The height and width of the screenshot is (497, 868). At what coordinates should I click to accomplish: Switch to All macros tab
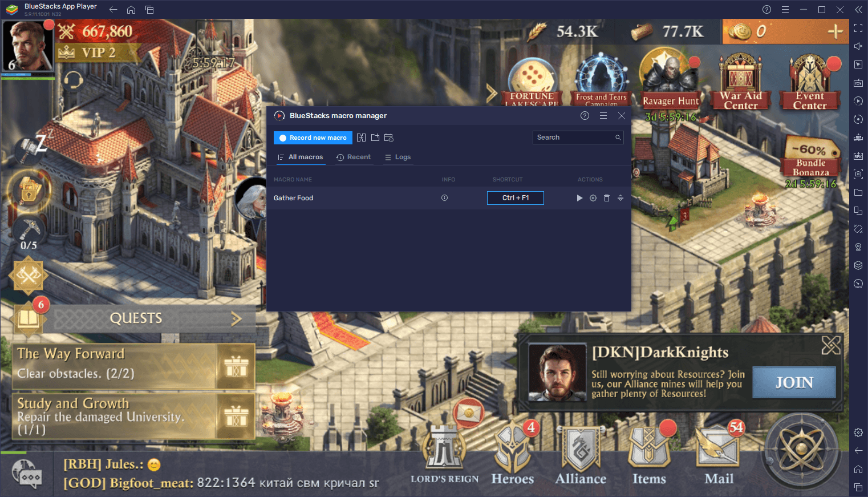301,157
